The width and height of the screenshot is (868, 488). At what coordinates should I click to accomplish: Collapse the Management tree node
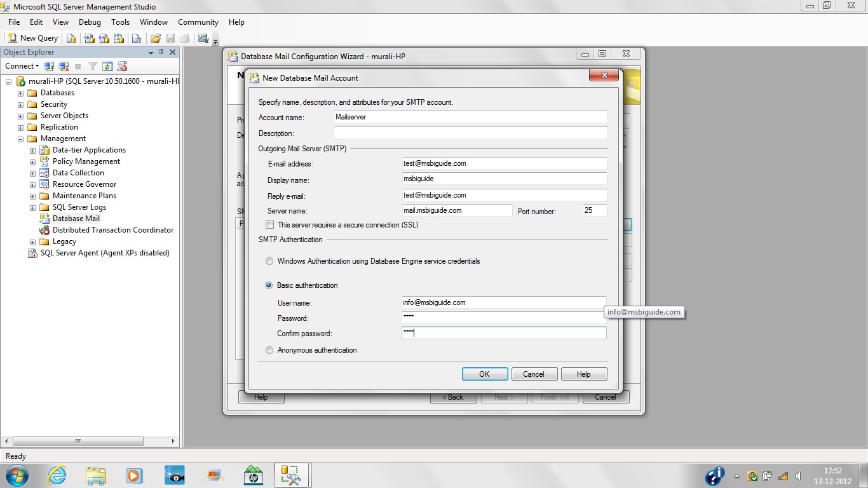pyautogui.click(x=20, y=138)
